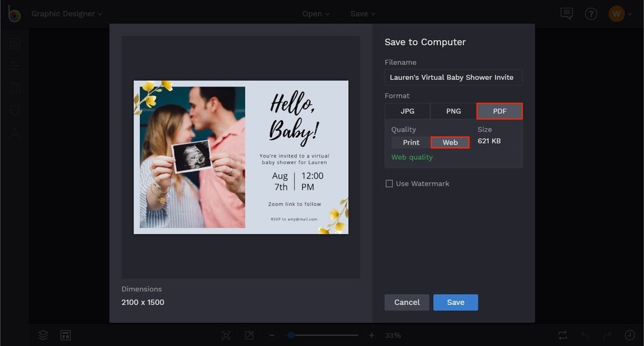The width and height of the screenshot is (644, 346).
Task: Click the zoom slider handle
Action: [x=291, y=335]
